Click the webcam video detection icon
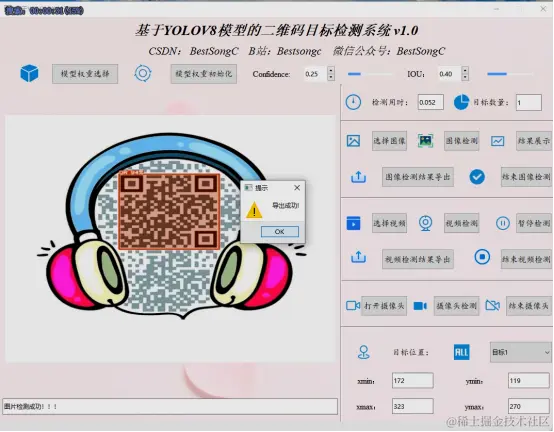 [425, 223]
